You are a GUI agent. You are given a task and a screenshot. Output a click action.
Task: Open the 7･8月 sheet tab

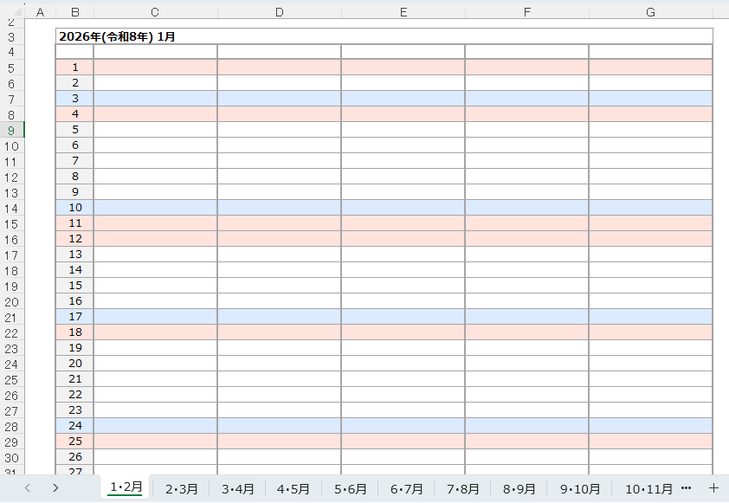(463, 489)
